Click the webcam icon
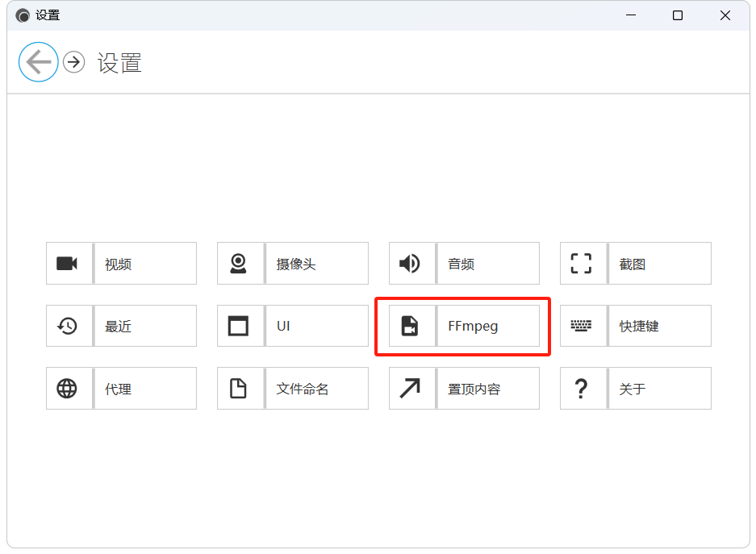Viewport: 756px width, 554px height. pyautogui.click(x=238, y=264)
